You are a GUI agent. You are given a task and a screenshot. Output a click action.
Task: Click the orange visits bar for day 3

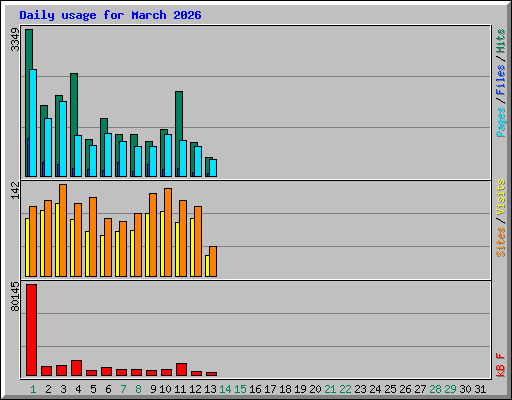63,230
